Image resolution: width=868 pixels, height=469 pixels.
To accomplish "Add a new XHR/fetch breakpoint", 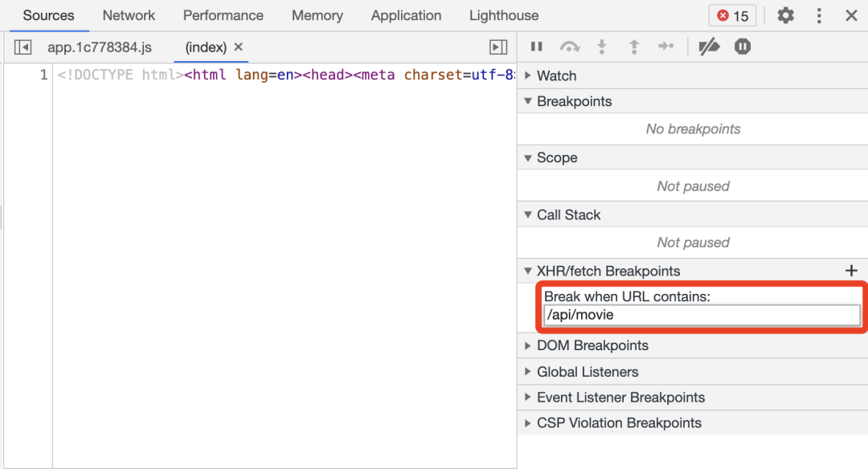I will 851,271.
